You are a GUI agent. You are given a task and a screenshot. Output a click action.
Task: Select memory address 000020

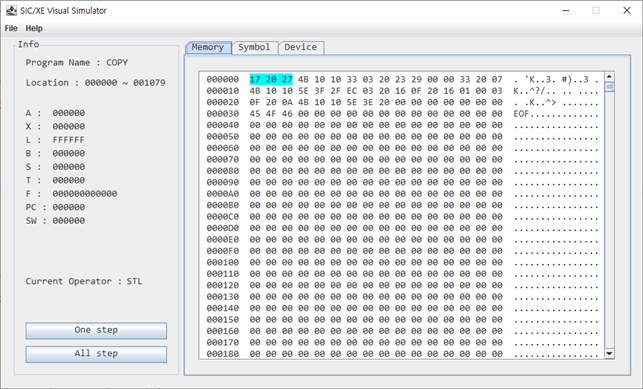point(223,102)
